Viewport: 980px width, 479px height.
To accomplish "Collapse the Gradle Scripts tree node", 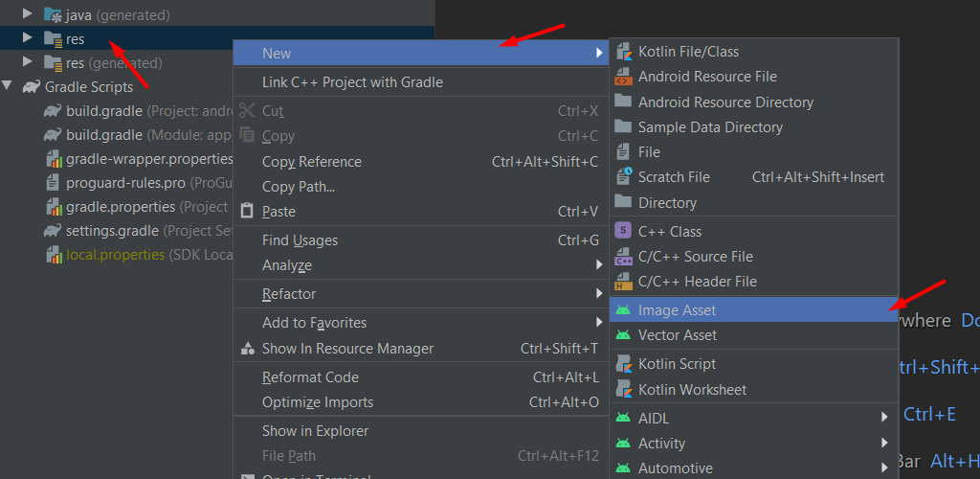I will click(9, 87).
